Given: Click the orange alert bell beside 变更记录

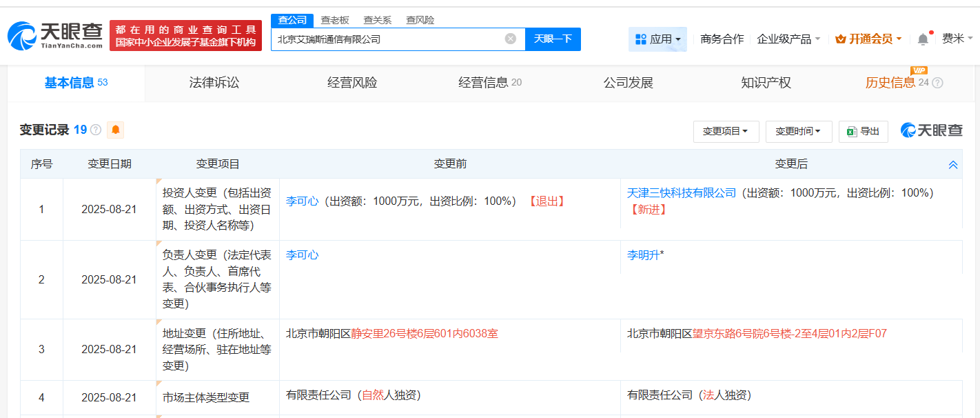Looking at the screenshot, I should pos(115,130).
